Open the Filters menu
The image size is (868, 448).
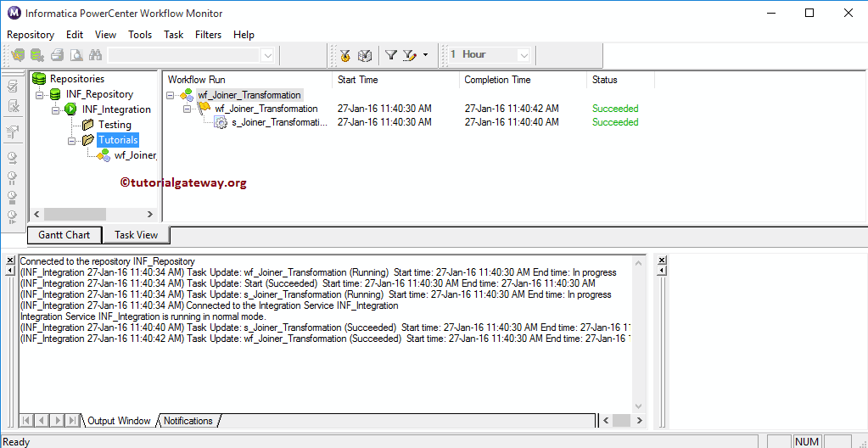tap(208, 34)
